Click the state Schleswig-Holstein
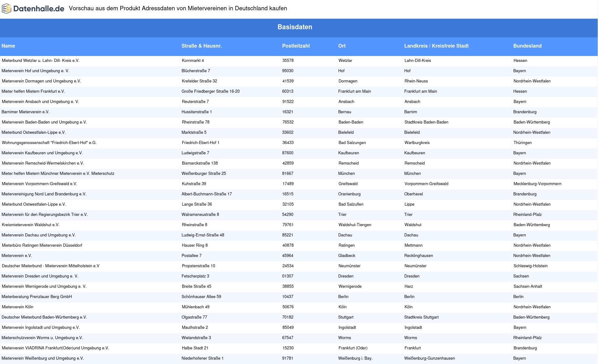The width and height of the screenshot is (598, 364). 530,266
